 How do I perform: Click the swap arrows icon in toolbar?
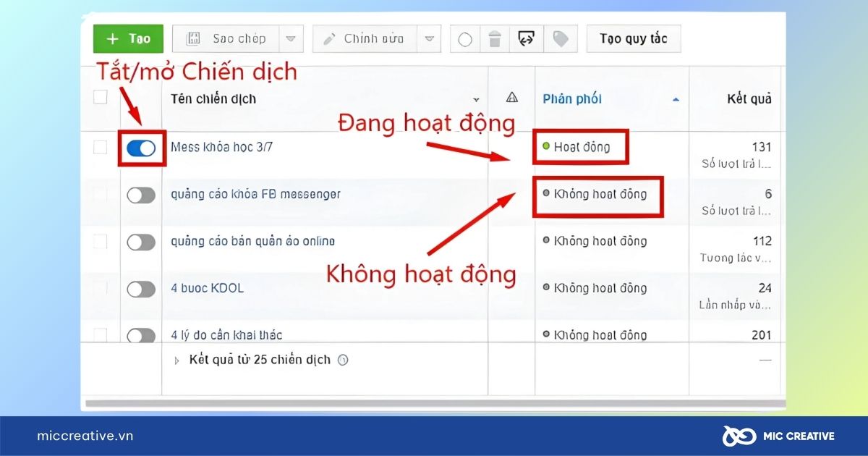[x=526, y=39]
